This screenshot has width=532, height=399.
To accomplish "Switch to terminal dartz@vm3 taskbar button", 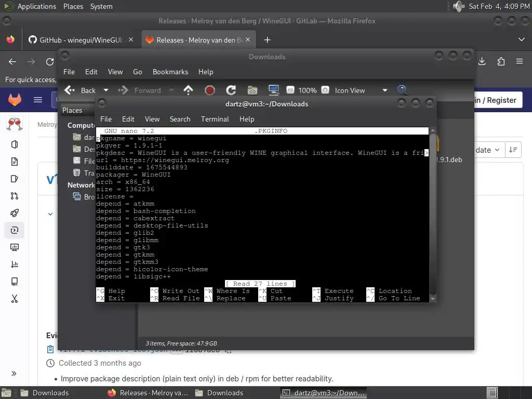I will pyautogui.click(x=324, y=393).
